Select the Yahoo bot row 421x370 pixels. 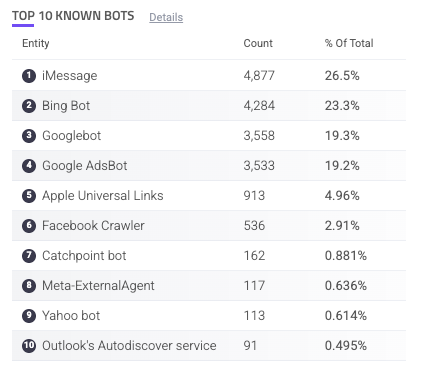(209, 316)
